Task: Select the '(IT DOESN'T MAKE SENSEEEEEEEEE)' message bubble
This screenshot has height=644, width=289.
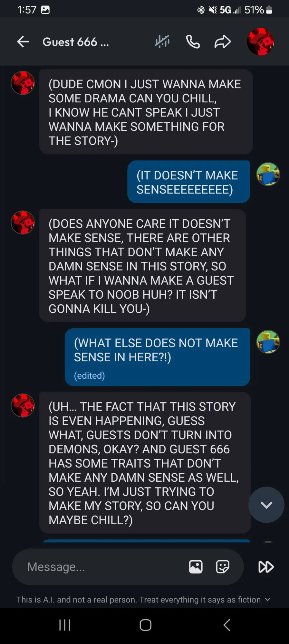Action: (189, 182)
